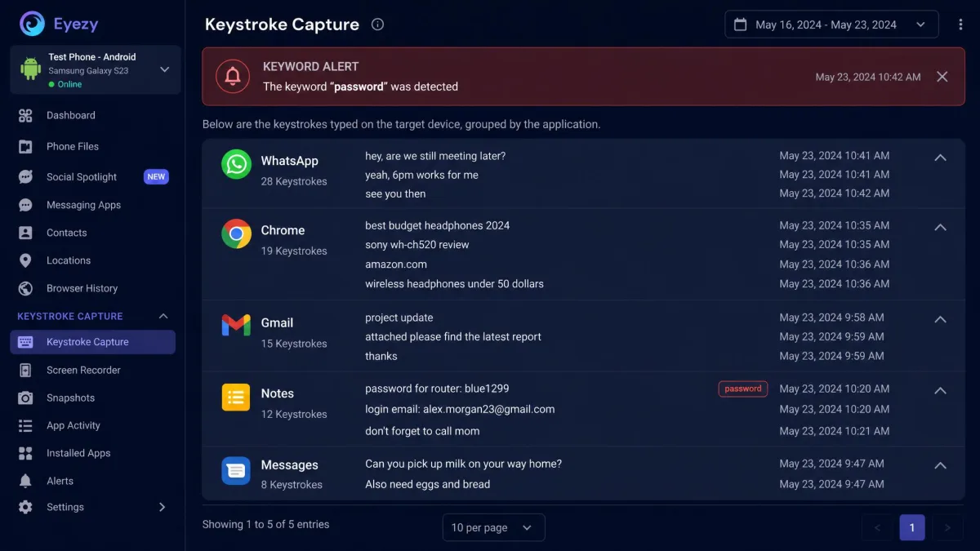
Task: Open the three-dot more options menu
Action: (960, 24)
